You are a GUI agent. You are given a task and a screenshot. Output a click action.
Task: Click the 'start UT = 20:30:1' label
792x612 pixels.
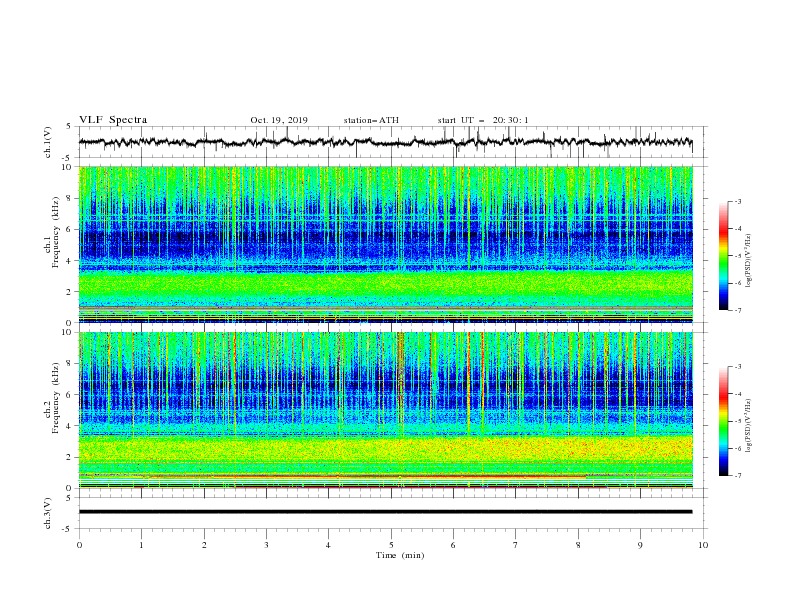coord(483,120)
